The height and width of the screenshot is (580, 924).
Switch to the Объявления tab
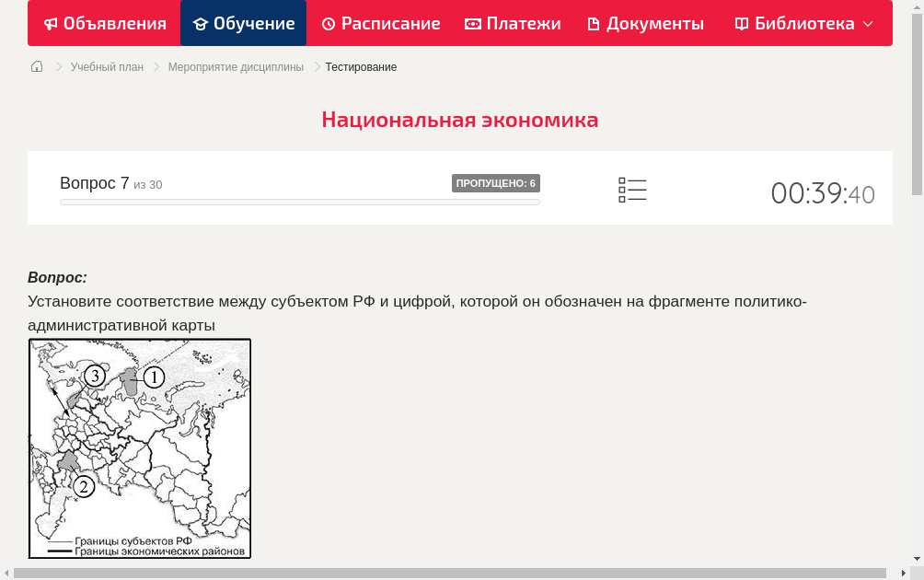coord(104,23)
